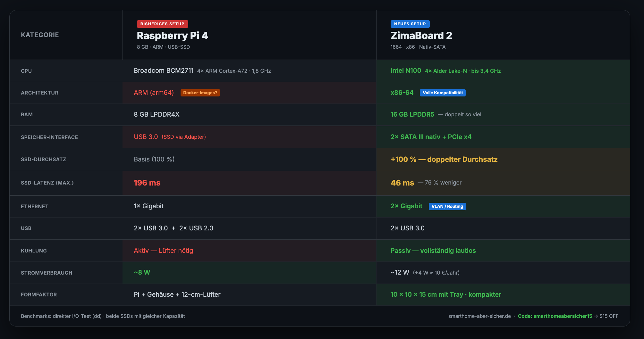Click the 'Benchmarks: direkter I/O-Test (dd)' footnote
The height and width of the screenshot is (339, 644).
click(61, 316)
